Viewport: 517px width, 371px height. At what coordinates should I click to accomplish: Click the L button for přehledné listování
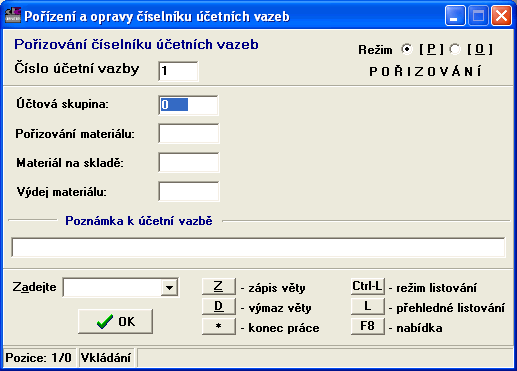coord(367,306)
